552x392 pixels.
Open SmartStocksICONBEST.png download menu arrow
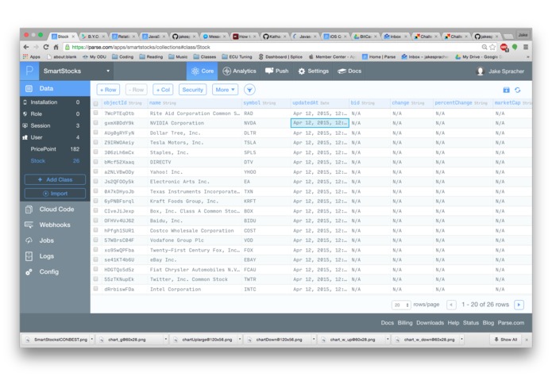pos(92,340)
